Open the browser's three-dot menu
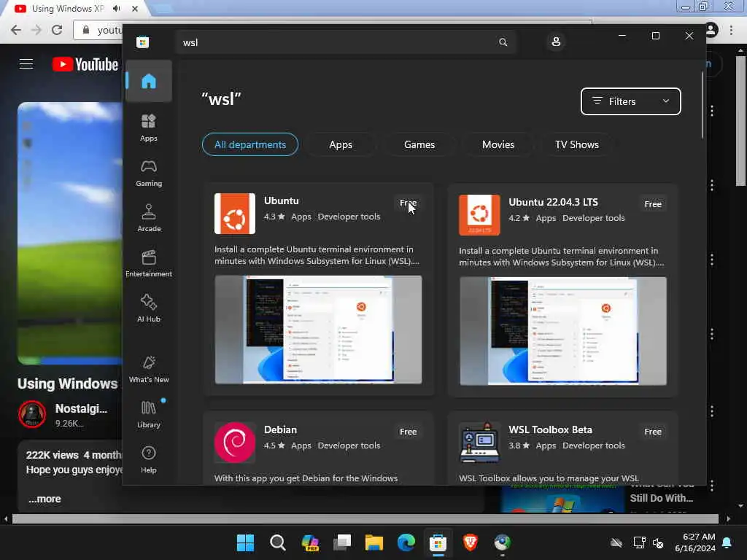The height and width of the screenshot is (560, 747). click(731, 30)
